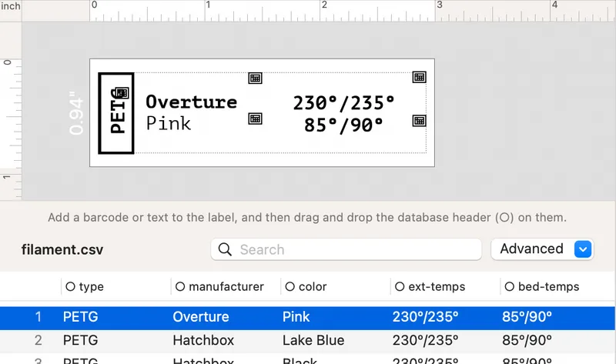Select the 85°/90° text on label
This screenshot has width=616, height=364.
pyautogui.click(x=343, y=125)
